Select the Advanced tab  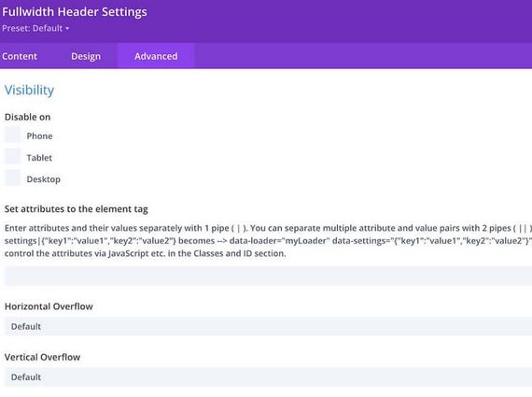[156, 56]
